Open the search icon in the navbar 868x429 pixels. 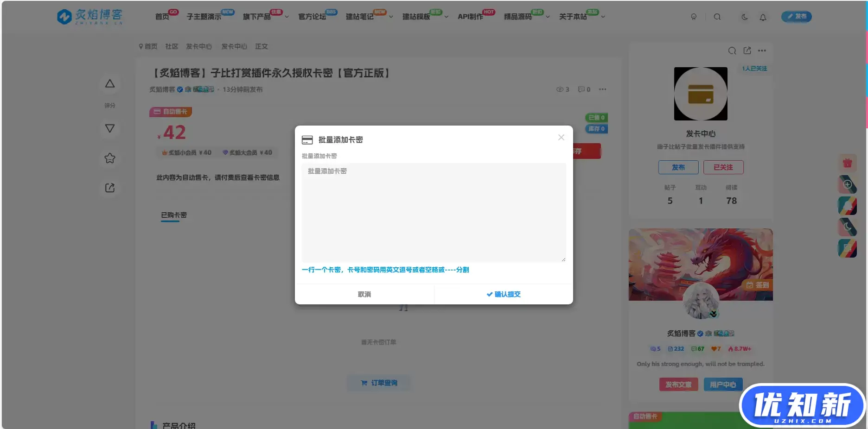click(x=717, y=17)
